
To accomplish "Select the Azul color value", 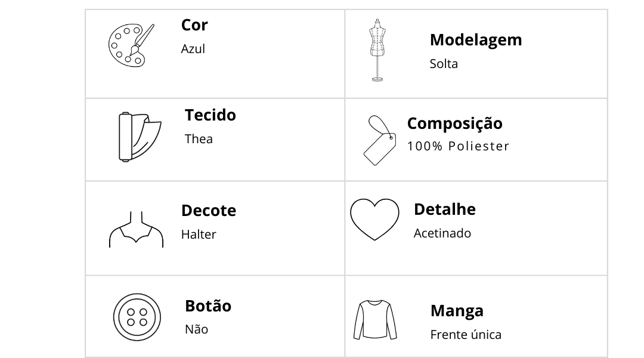I will point(193,49).
